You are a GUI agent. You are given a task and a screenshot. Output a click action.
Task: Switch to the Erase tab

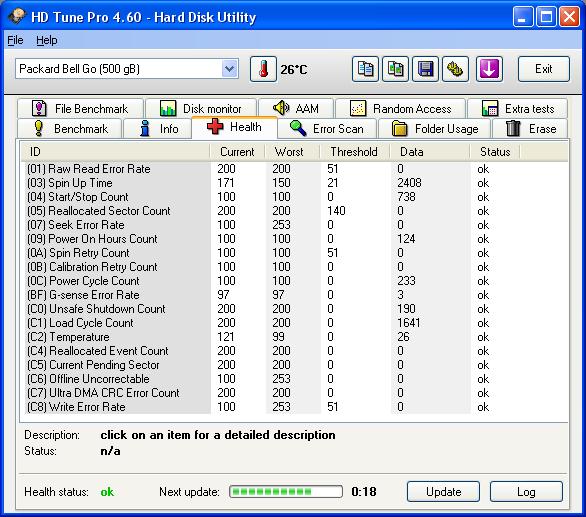click(530, 129)
